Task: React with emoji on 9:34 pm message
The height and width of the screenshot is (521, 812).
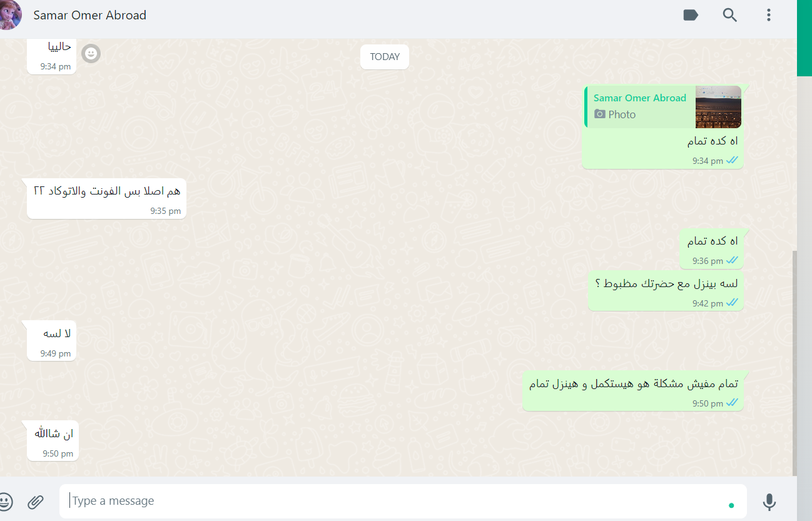Action: [91, 54]
